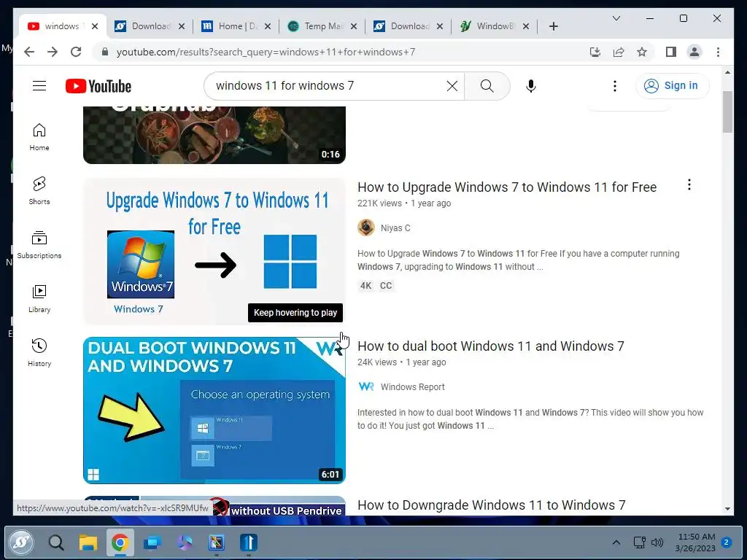
Task: Switch to the first Download tab
Action: [x=150, y=26]
